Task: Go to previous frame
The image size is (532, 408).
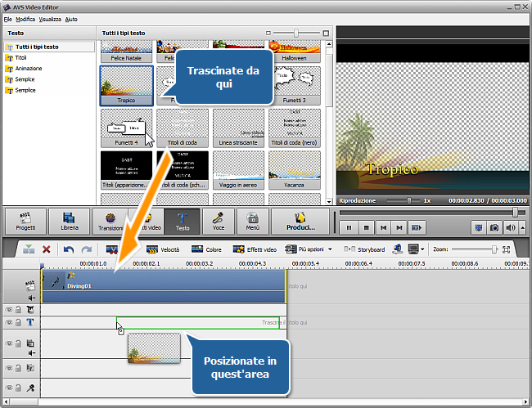Action: pos(383,228)
